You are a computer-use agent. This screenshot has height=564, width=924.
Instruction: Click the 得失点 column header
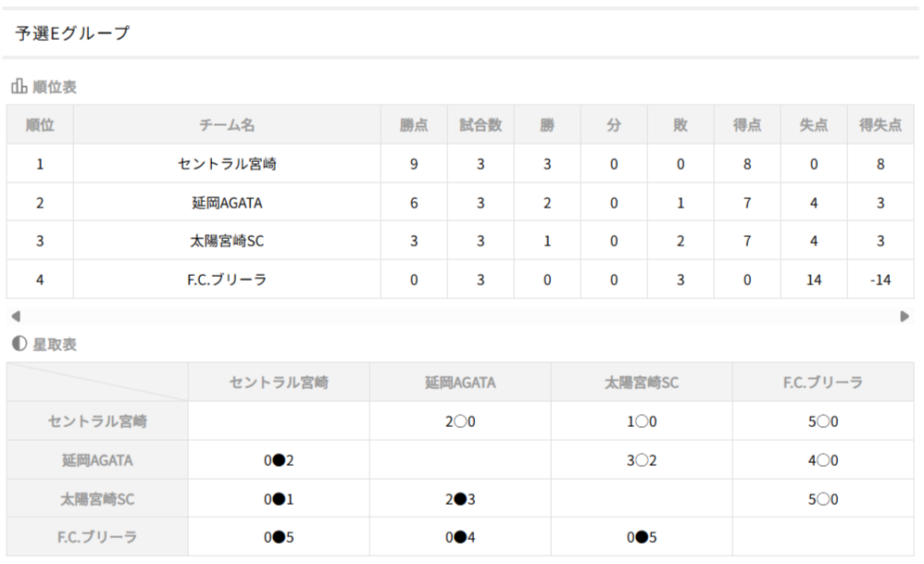tap(880, 125)
